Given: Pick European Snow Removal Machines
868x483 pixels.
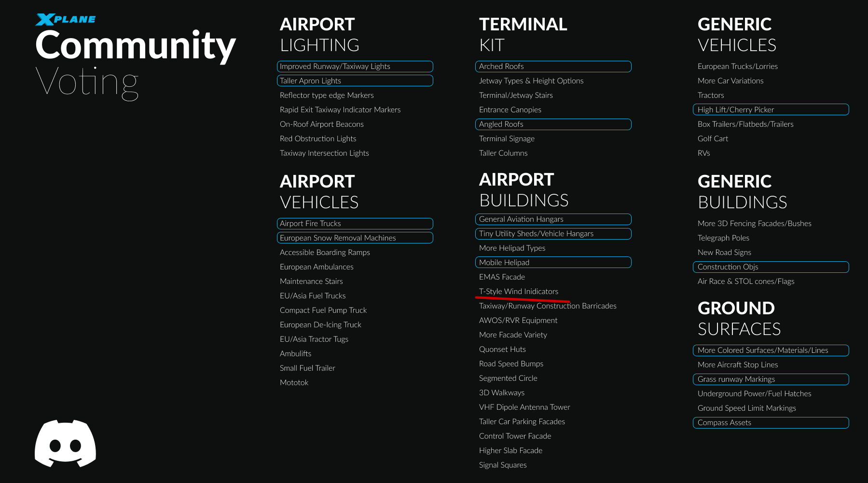Looking at the screenshot, I should pos(355,238).
